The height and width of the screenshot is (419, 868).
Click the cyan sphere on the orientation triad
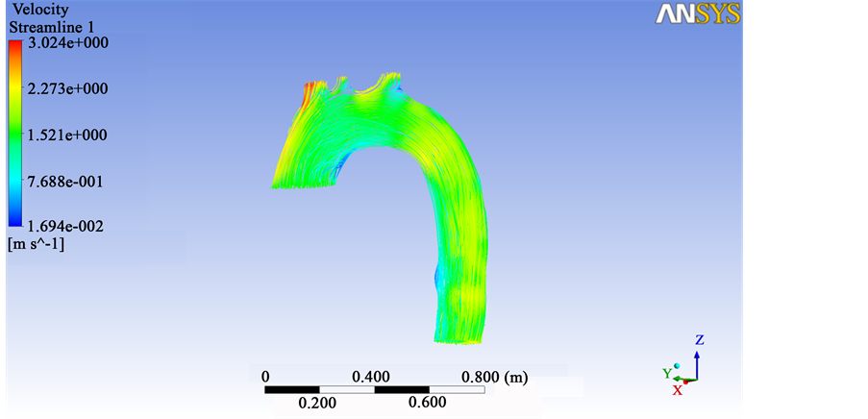[x=677, y=365]
